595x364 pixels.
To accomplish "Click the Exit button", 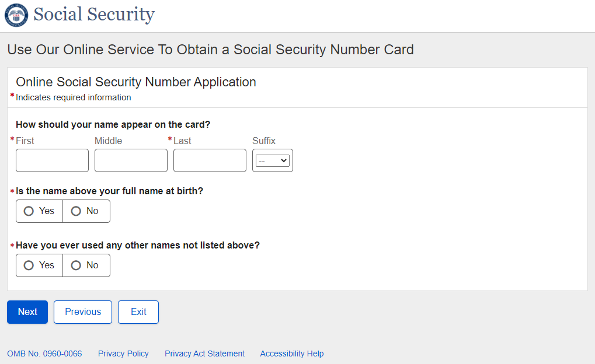I will coord(138,312).
